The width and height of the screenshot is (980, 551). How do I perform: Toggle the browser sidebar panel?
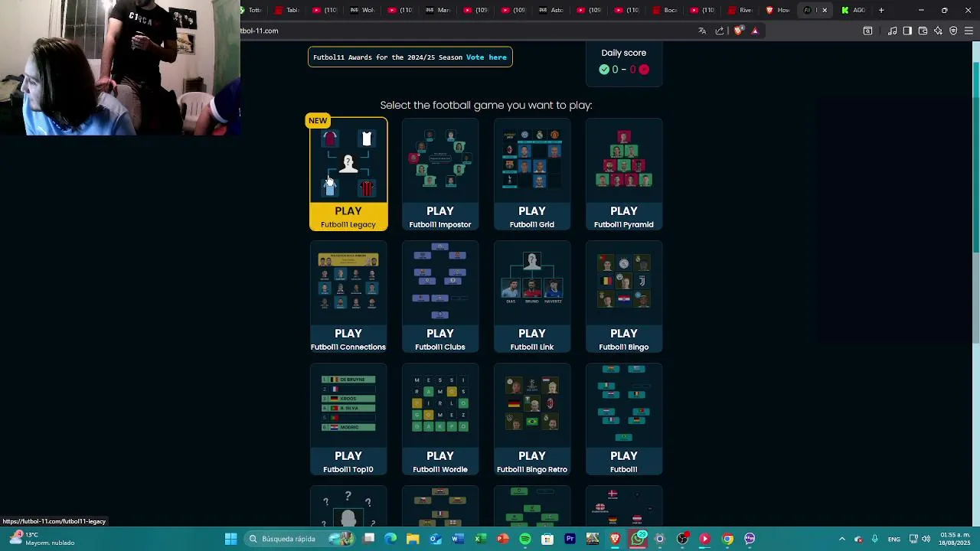tap(907, 31)
